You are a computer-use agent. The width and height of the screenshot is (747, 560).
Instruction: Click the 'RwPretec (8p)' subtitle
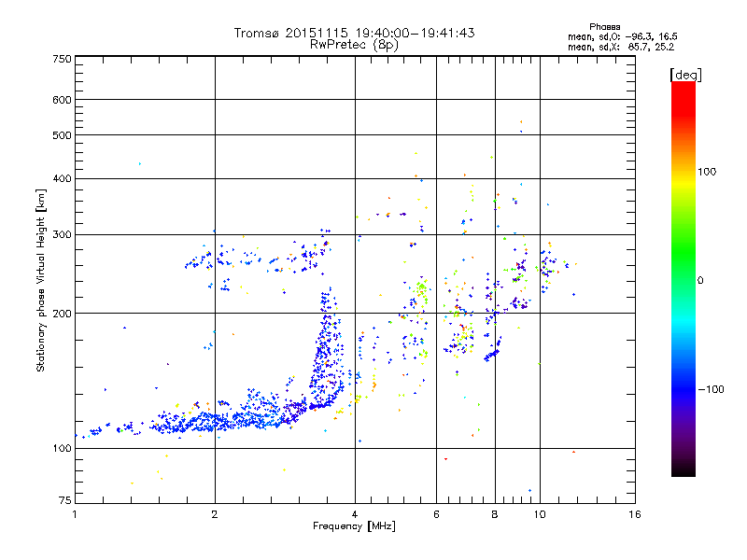tap(354, 45)
